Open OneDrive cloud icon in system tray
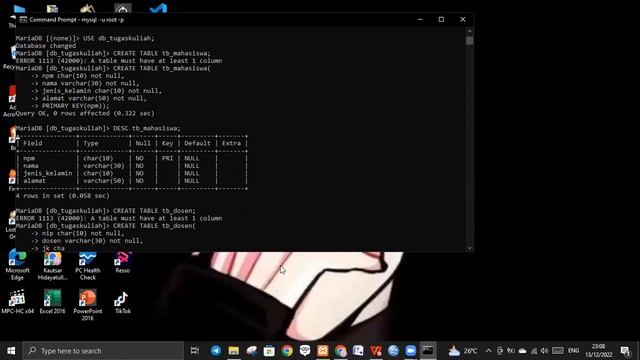Viewport: 640px width, 360px height. tap(522, 351)
